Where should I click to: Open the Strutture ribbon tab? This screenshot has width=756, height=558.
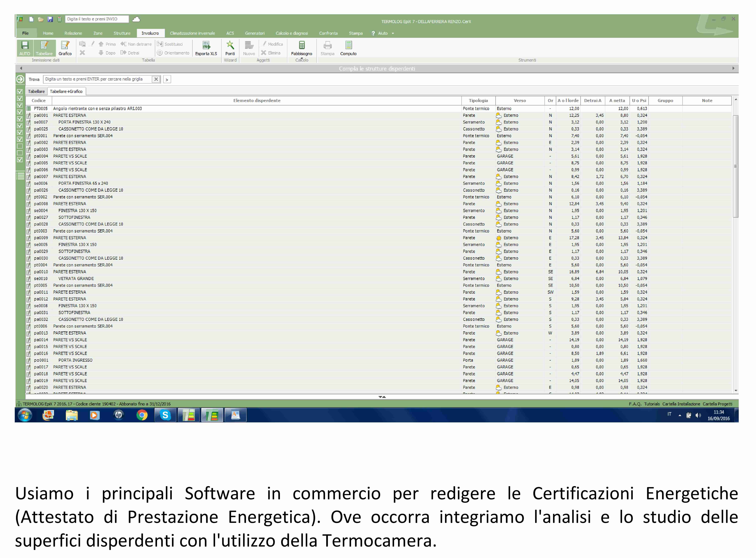click(x=122, y=33)
